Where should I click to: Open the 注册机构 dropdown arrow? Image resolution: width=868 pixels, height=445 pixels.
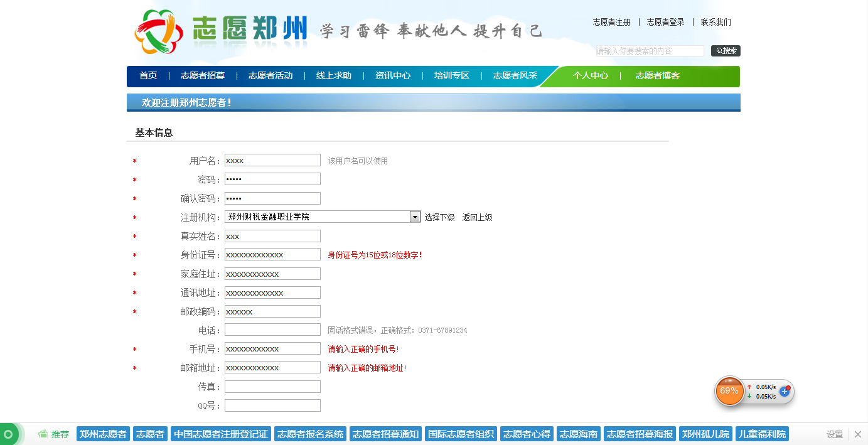tap(415, 217)
